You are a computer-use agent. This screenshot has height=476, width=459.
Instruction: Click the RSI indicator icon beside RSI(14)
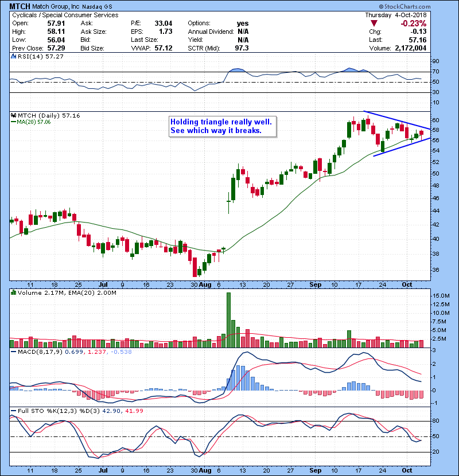tap(13, 56)
